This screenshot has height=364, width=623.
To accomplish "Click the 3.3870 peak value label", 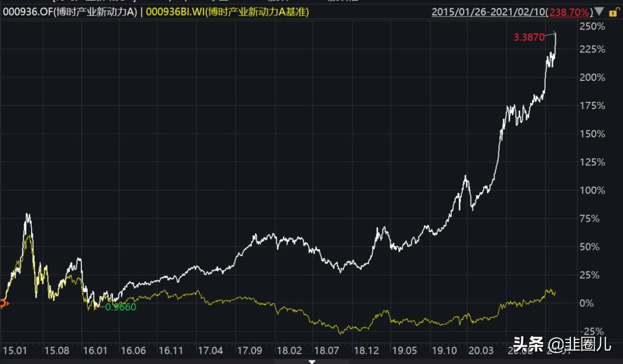I will coord(529,37).
